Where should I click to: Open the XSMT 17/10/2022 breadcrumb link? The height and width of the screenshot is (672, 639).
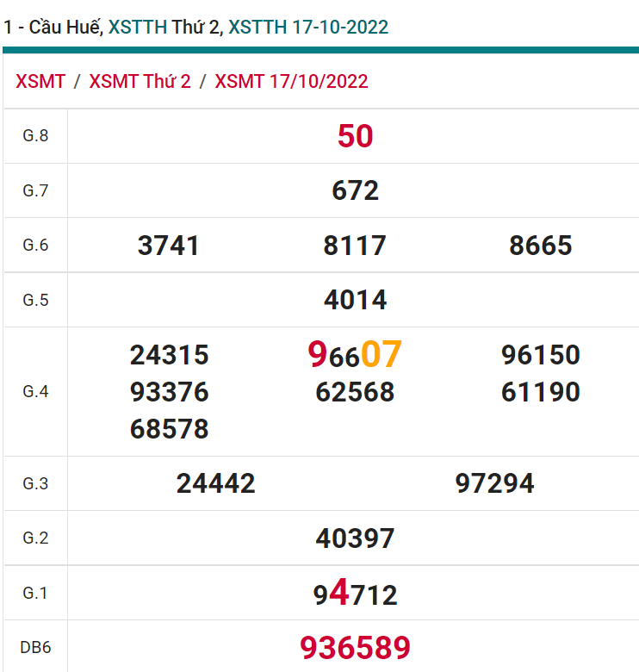tap(291, 82)
